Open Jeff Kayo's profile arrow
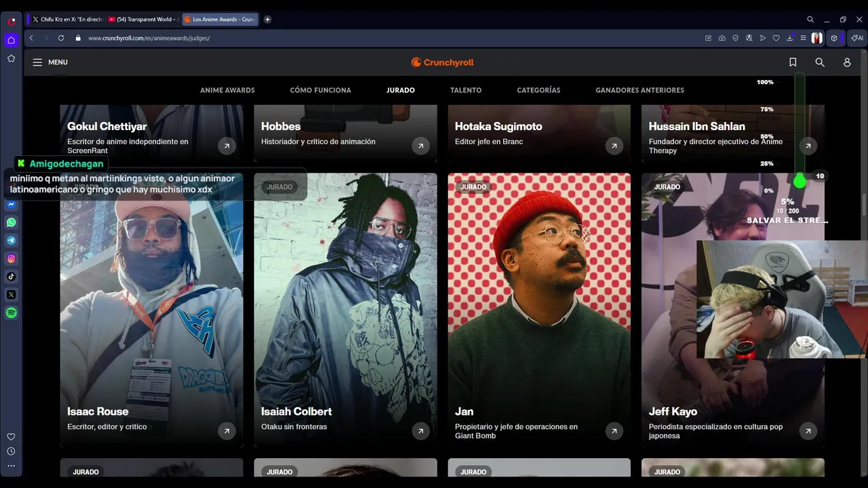This screenshot has height=488, width=868. pos(808,431)
